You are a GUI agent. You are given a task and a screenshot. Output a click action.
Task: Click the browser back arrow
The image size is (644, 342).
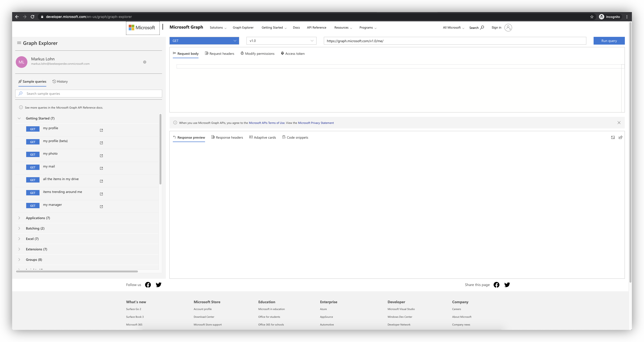coord(17,17)
